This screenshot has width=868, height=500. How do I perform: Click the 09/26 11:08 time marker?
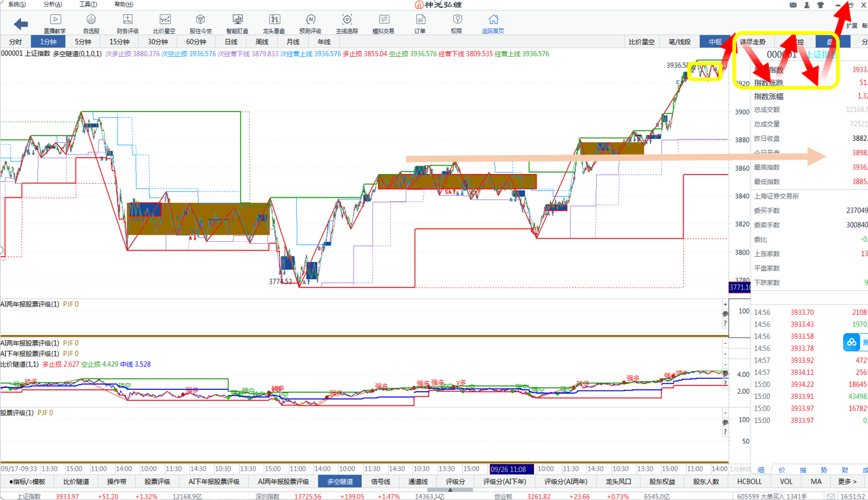(x=511, y=469)
